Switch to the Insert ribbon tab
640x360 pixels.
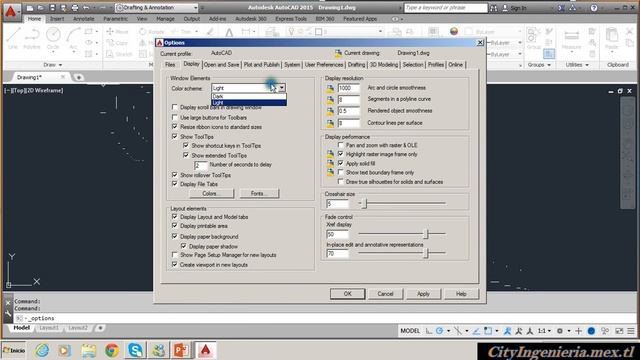point(57,19)
